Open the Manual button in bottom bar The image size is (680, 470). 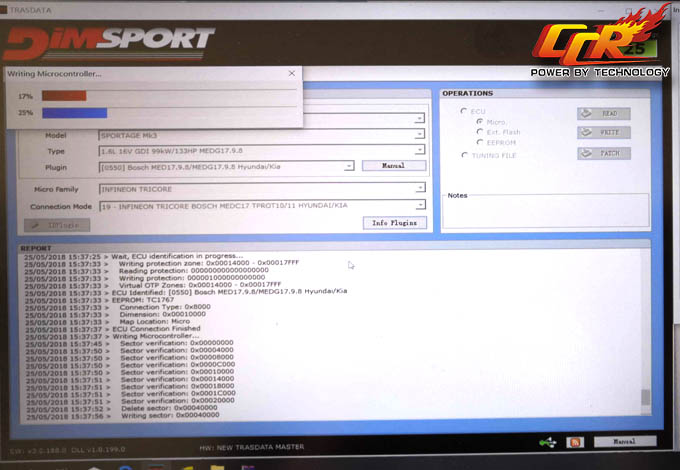(x=624, y=441)
